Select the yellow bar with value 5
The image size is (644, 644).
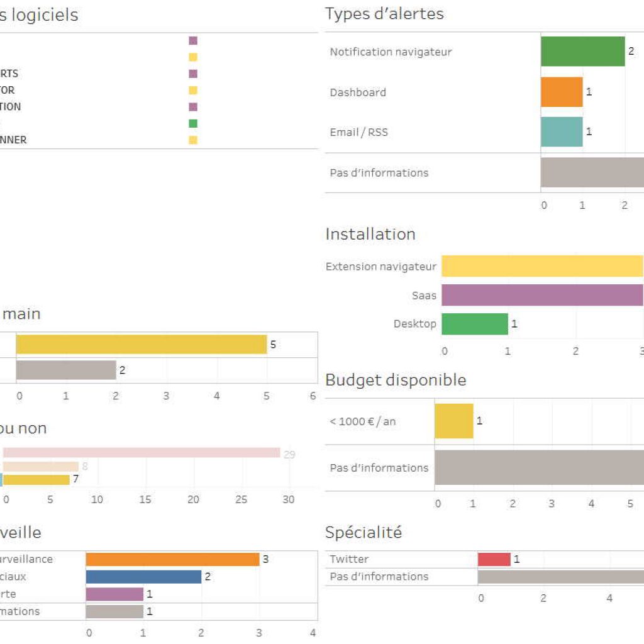[142, 344]
